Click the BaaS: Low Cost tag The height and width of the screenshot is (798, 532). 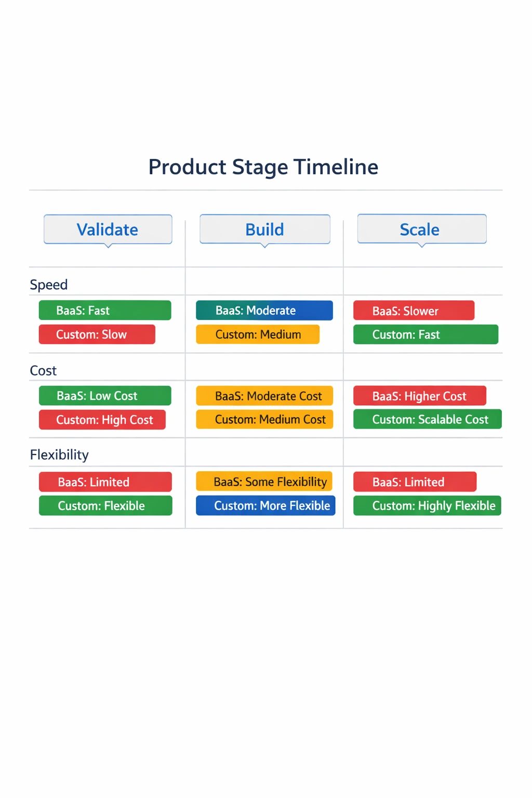pyautogui.click(x=104, y=396)
